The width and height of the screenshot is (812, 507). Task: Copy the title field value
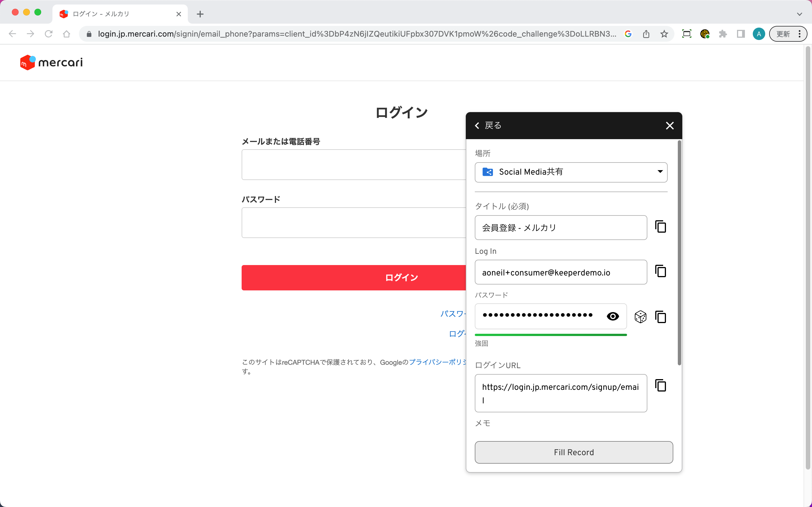pos(660,227)
